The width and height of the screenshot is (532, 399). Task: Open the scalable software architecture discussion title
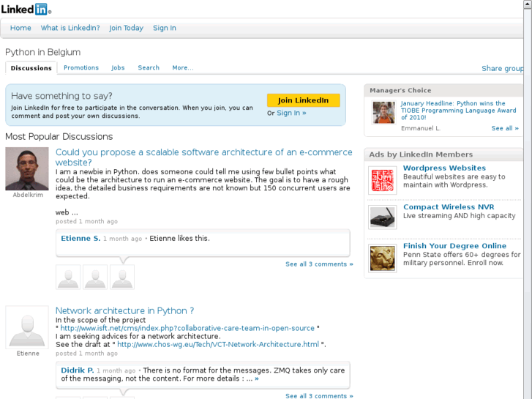pos(204,157)
